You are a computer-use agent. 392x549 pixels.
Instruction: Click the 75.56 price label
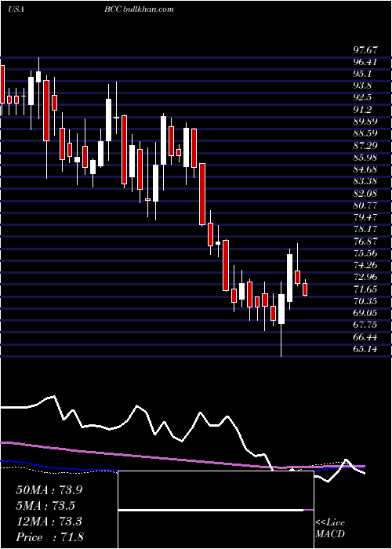point(365,253)
